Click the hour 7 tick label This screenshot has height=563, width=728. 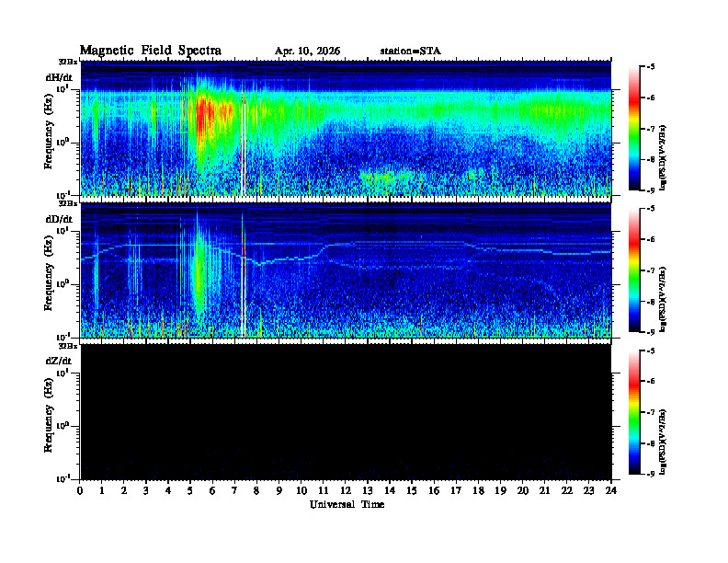[235, 490]
